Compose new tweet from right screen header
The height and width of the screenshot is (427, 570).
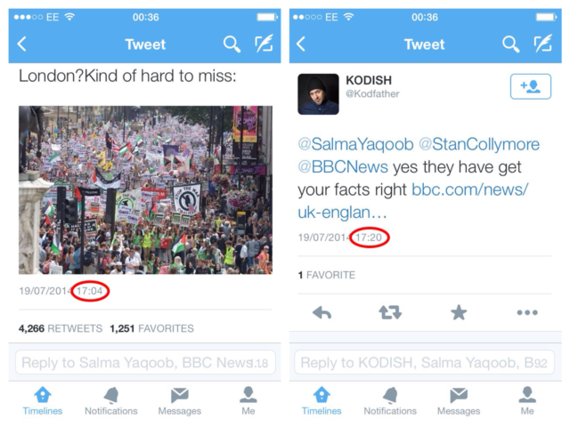point(543,44)
